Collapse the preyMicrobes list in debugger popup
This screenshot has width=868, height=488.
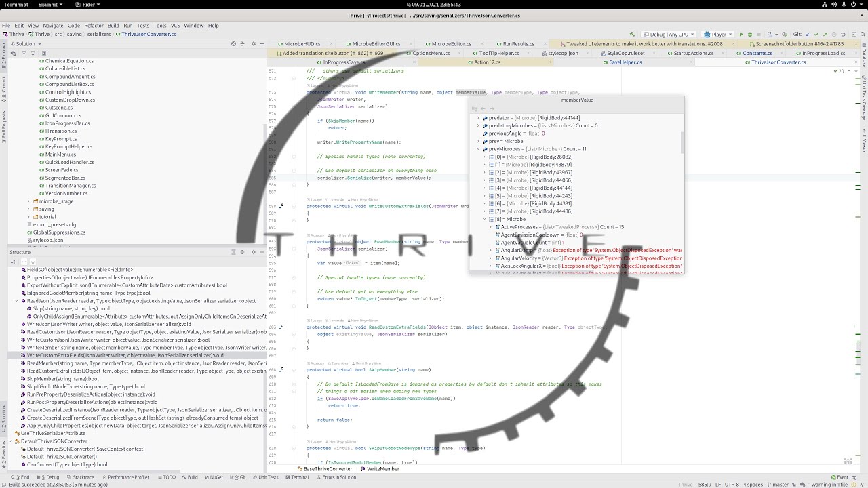coord(478,149)
